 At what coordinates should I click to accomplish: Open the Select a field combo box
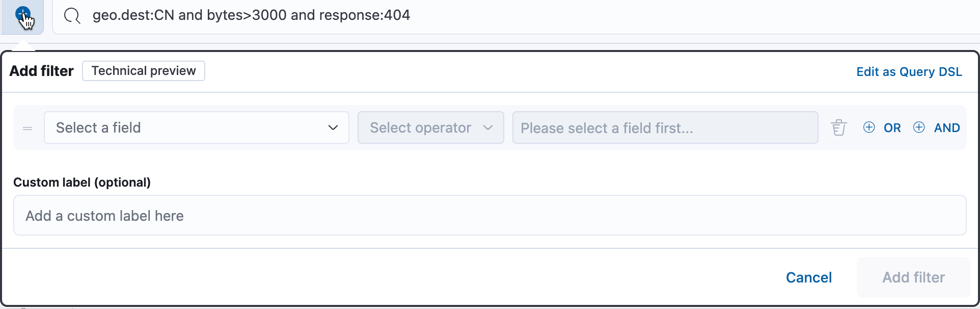197,127
